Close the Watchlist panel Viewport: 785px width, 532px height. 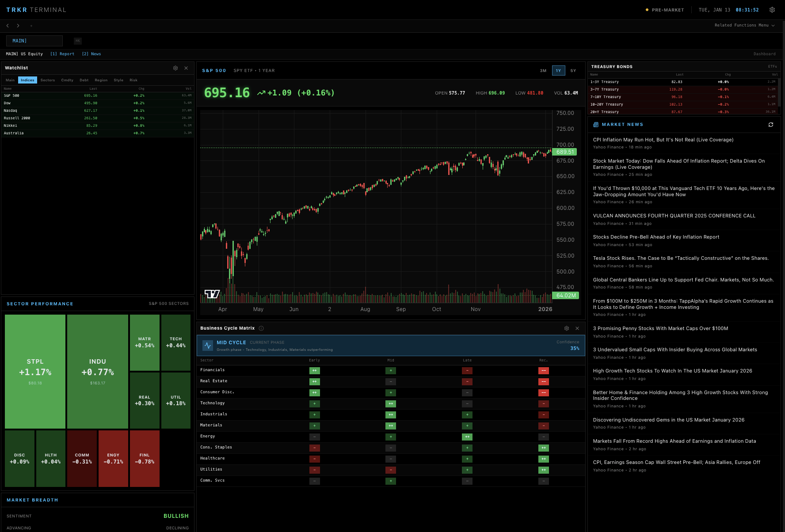[x=186, y=68]
